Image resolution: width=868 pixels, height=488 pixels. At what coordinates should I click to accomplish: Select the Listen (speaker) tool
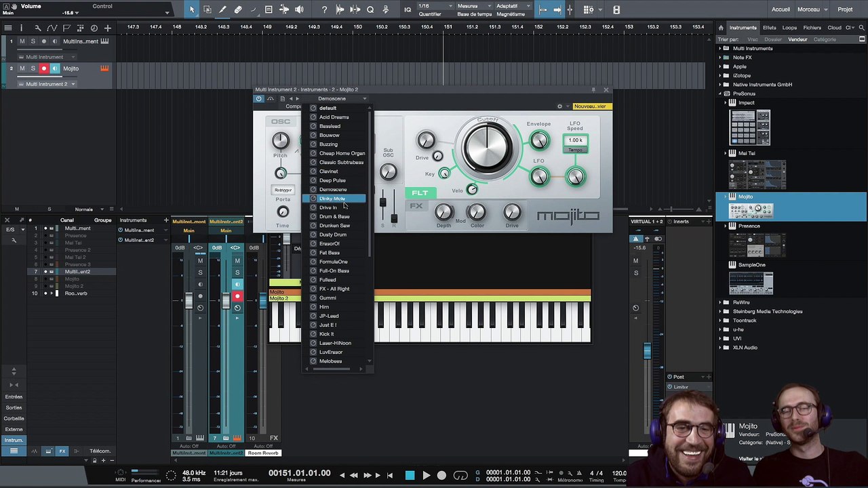pos(299,9)
